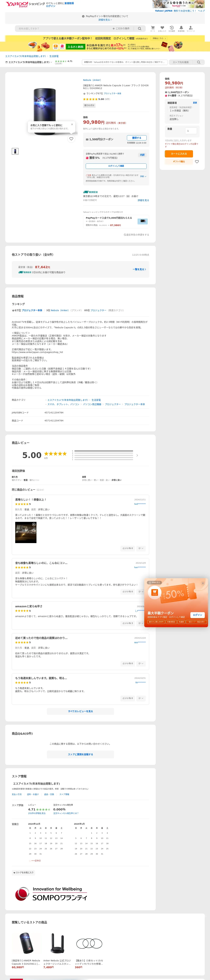Click ヘルプ link at top right
The width and height of the screenshot is (210, 980).
click(201, 11)
